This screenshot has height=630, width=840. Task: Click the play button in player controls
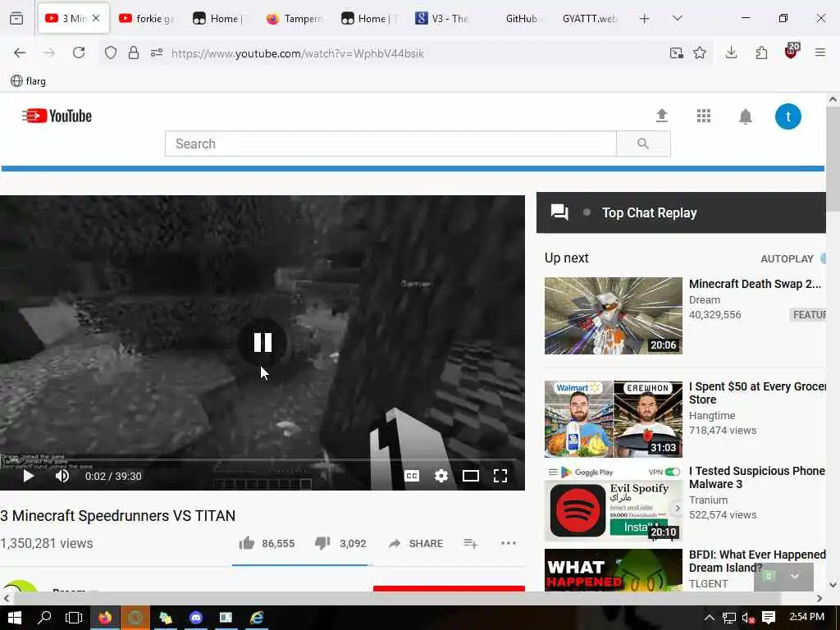coord(28,476)
